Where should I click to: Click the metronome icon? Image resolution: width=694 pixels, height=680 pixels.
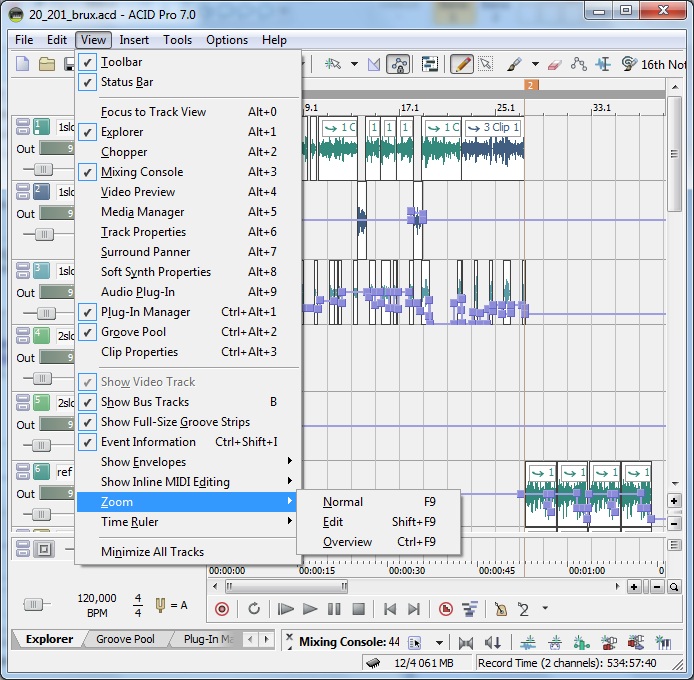(500, 608)
